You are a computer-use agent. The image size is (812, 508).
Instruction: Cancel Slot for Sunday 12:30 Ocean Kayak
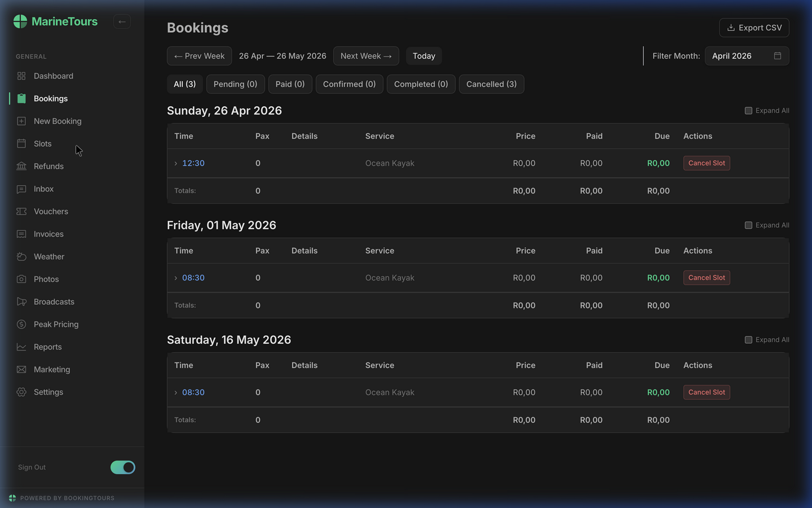707,163
